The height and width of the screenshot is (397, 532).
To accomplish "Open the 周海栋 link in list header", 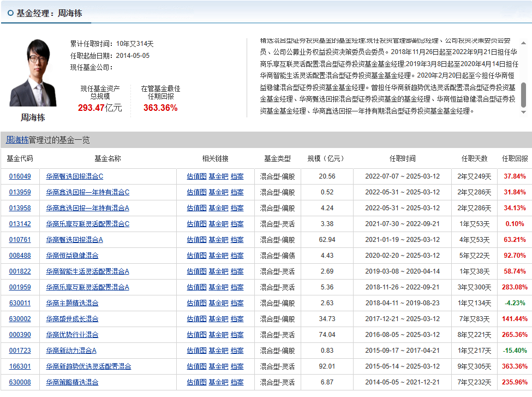I will [x=17, y=140].
